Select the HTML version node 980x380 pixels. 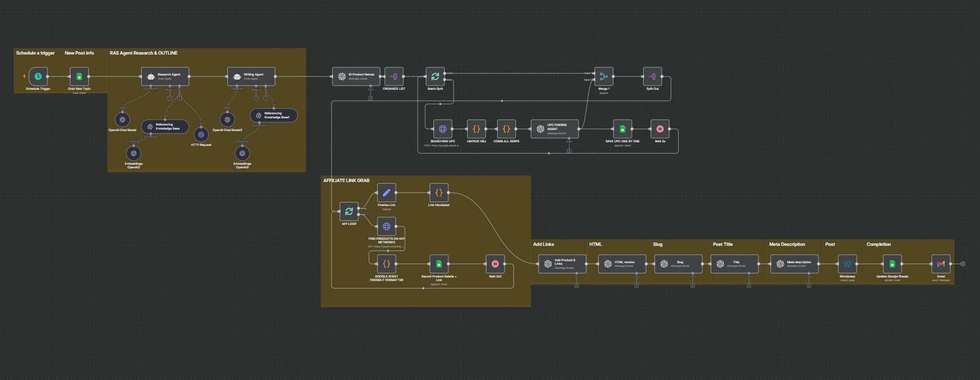623,264
